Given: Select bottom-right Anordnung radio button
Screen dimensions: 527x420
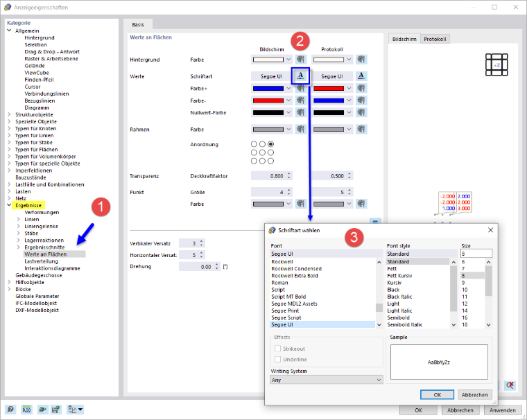Looking at the screenshot, I should (270, 161).
